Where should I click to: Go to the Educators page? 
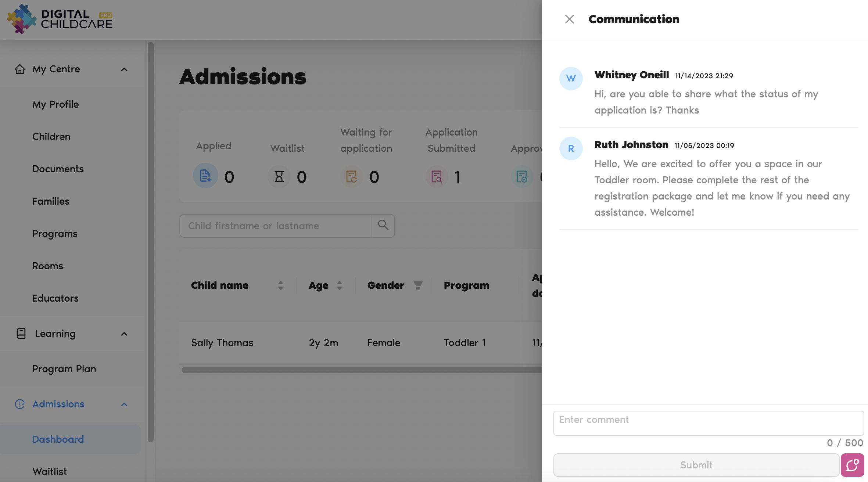[55, 298]
